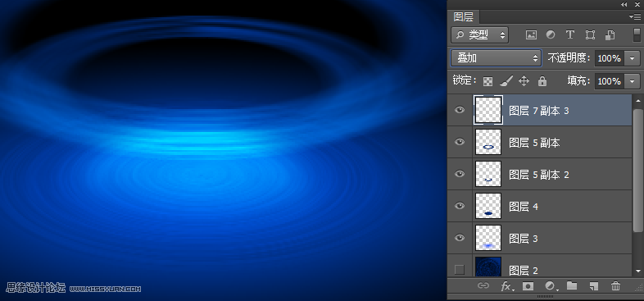Viewport: 644px width, 301px height.
Task: Lock image pixels brush icon
Action: point(506,81)
